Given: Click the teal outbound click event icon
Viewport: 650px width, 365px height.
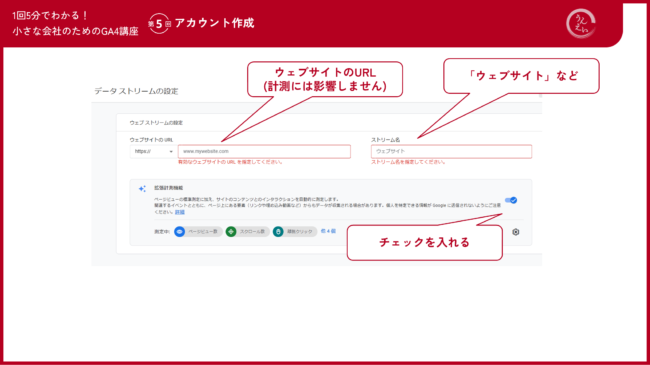Looking at the screenshot, I should [278, 231].
